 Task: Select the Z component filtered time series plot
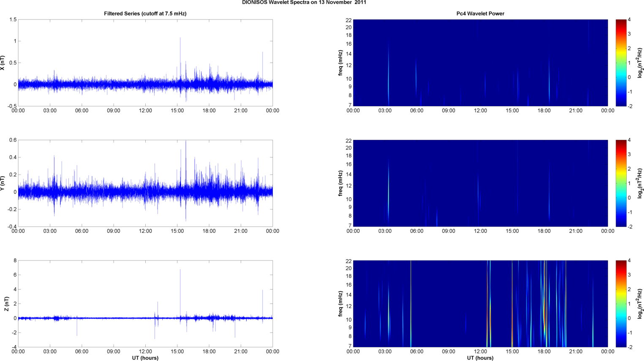click(145, 304)
